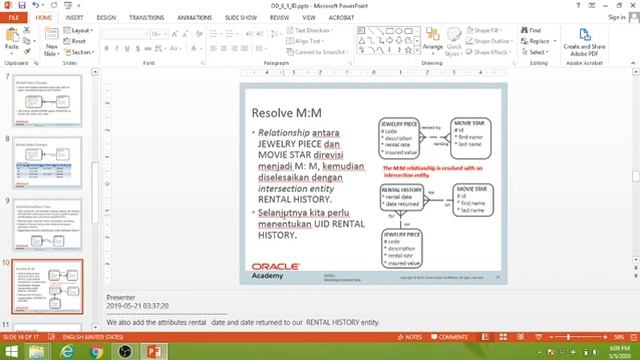Open spell check icon in status bar

tap(51, 337)
